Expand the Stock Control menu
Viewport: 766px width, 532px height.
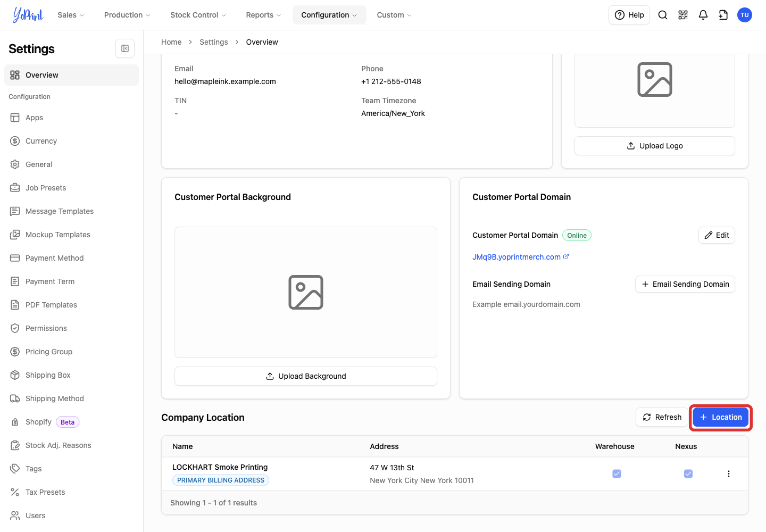coord(198,15)
